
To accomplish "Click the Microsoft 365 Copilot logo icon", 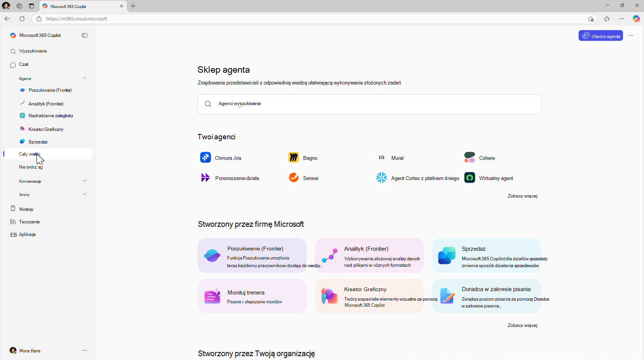I will [x=13, y=35].
